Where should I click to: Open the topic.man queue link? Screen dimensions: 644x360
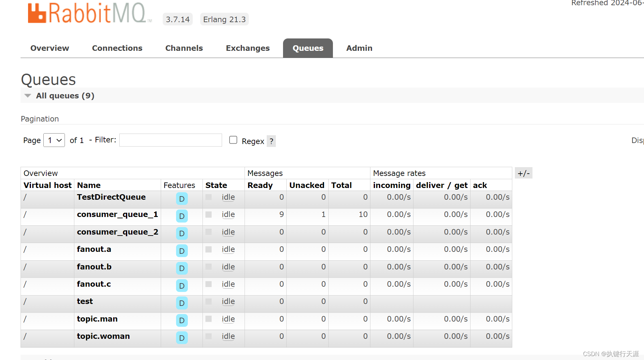[x=97, y=319]
